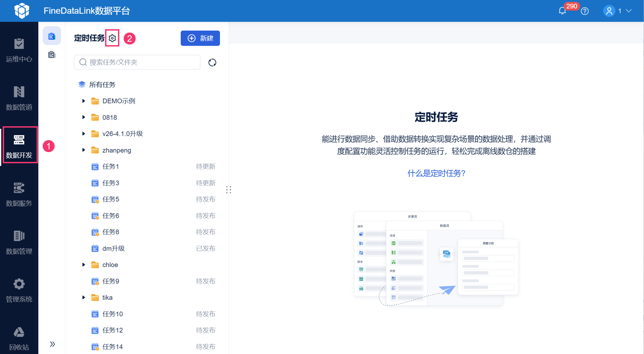Click the user avatar icon
644x354 pixels.
coord(609,11)
